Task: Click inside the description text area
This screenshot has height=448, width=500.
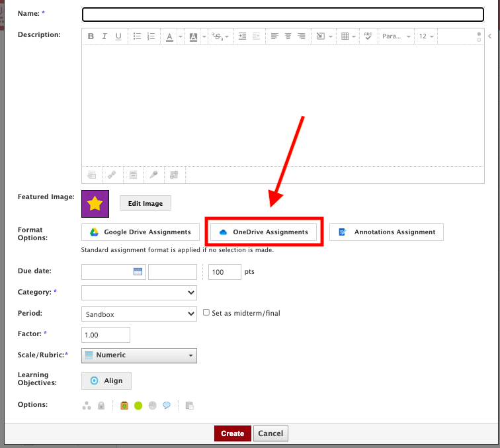Action: coord(283,105)
